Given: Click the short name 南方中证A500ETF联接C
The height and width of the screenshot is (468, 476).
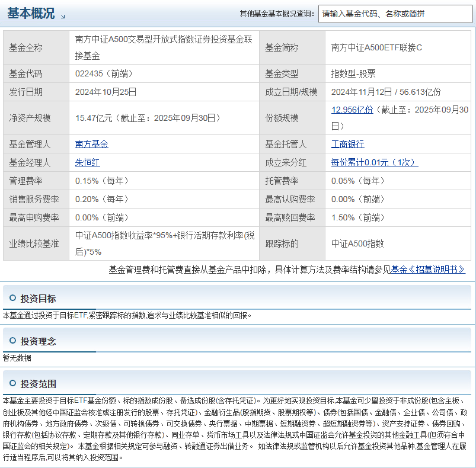Looking at the screenshot, I should click(x=376, y=47).
